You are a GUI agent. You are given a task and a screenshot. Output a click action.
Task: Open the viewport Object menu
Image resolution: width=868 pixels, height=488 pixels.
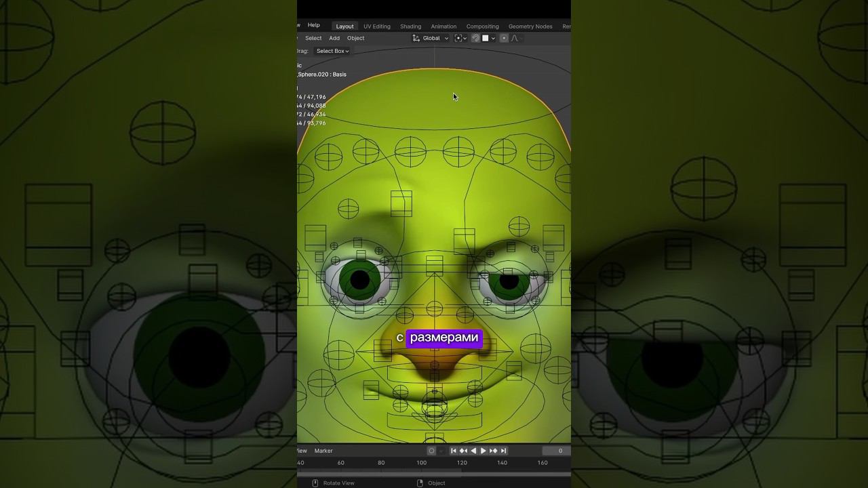coord(355,38)
